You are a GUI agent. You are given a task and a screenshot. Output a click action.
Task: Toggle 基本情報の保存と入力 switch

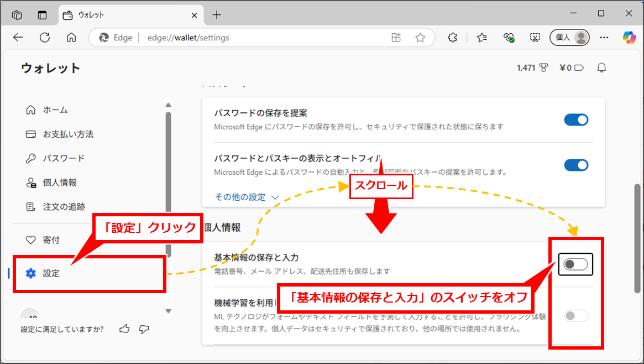pyautogui.click(x=575, y=264)
